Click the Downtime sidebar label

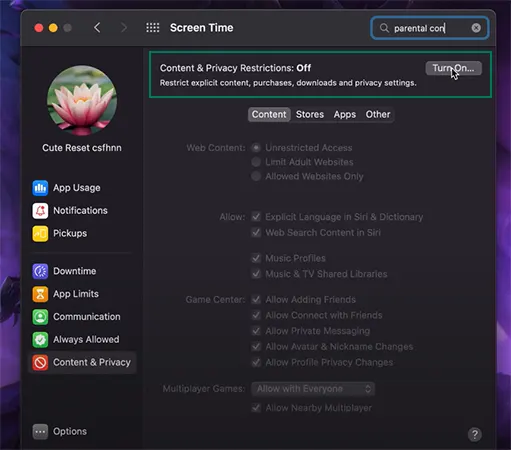click(x=75, y=271)
